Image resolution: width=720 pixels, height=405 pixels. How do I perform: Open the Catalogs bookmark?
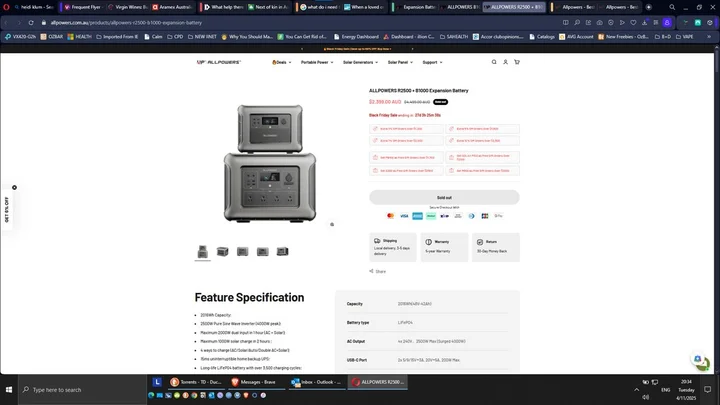click(542, 36)
